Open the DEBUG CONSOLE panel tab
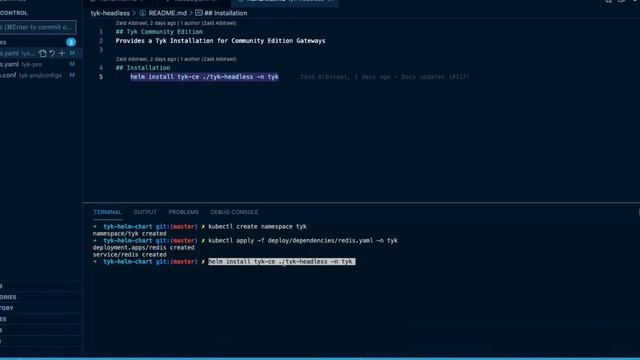 click(234, 212)
